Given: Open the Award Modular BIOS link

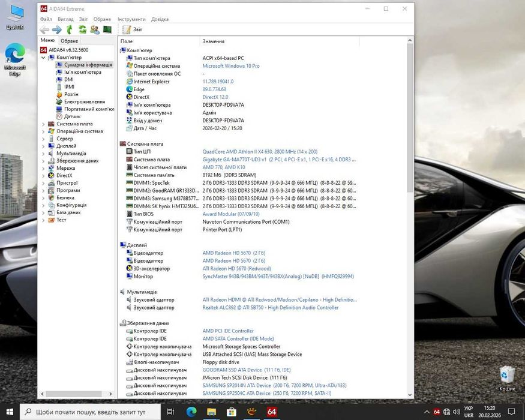Looking at the screenshot, I should point(231,214).
